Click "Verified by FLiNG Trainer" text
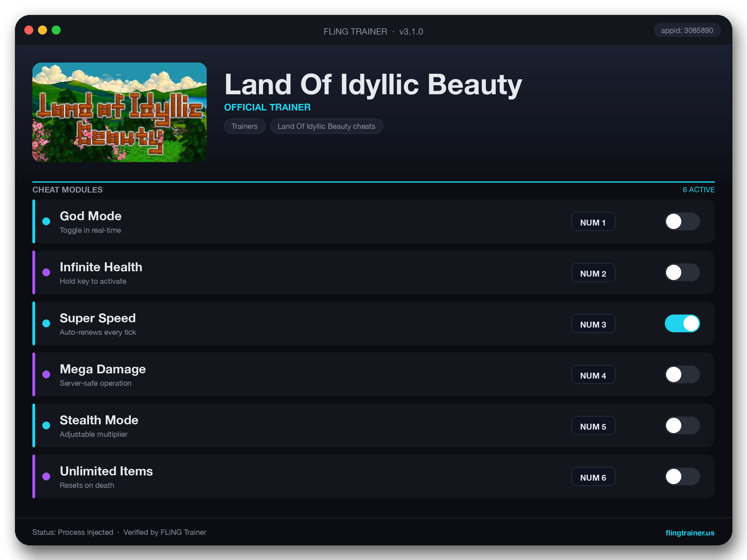Image resolution: width=747 pixels, height=560 pixels. tap(164, 532)
